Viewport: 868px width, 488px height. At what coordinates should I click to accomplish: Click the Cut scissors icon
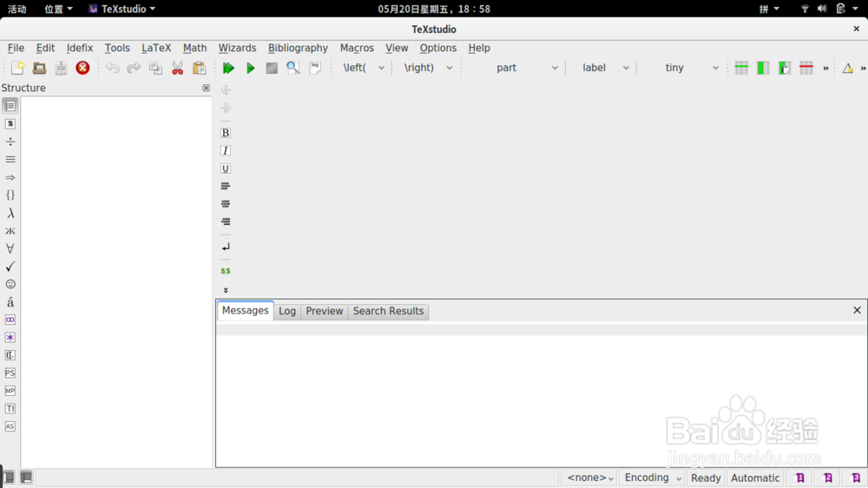coord(177,68)
